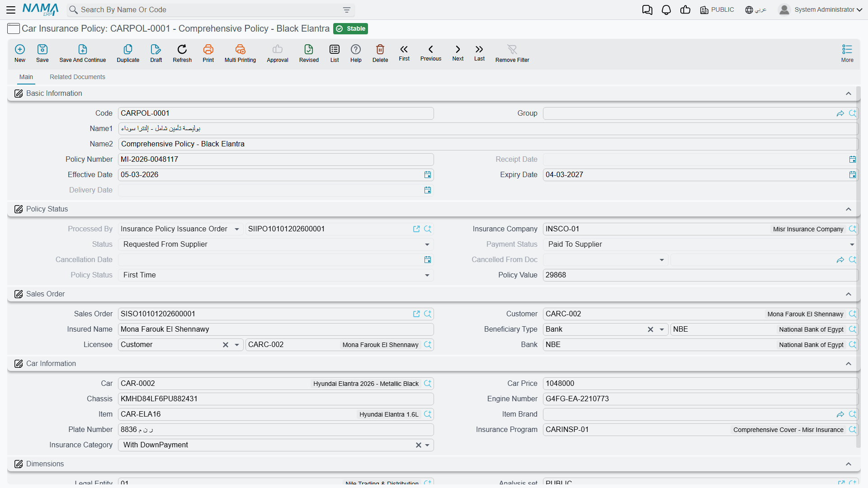The image size is (868, 488).
Task: Go to the First record
Action: tap(404, 52)
